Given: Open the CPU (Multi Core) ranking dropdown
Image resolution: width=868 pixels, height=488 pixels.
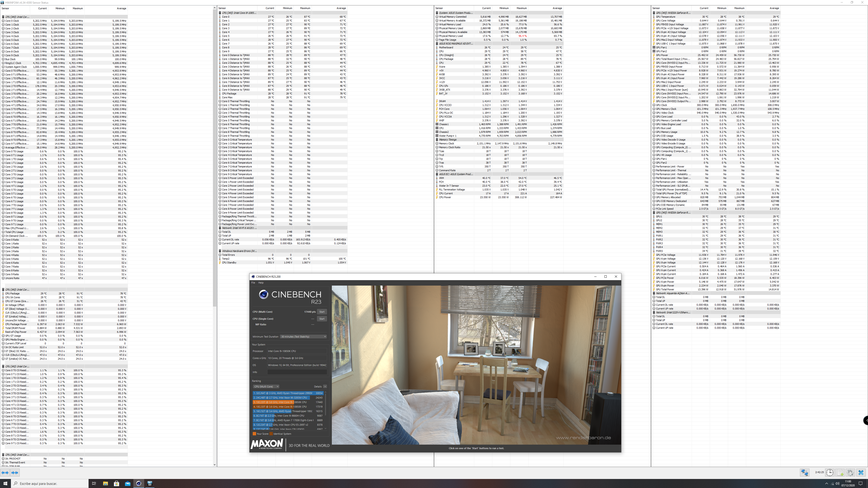Looking at the screenshot, I should (x=266, y=386).
